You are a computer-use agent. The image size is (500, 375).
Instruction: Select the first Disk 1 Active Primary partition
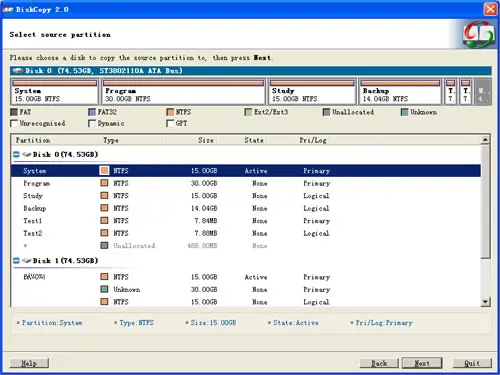click(x=246, y=277)
